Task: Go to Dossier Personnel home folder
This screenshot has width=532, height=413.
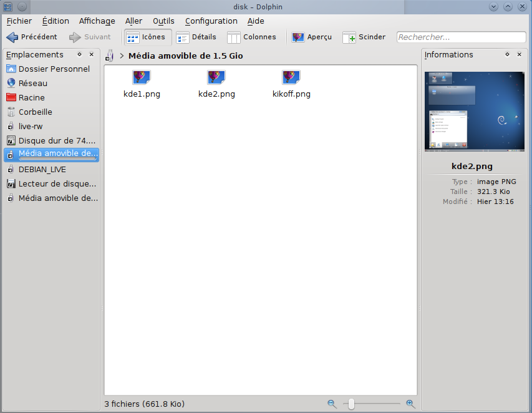Action: (54, 69)
